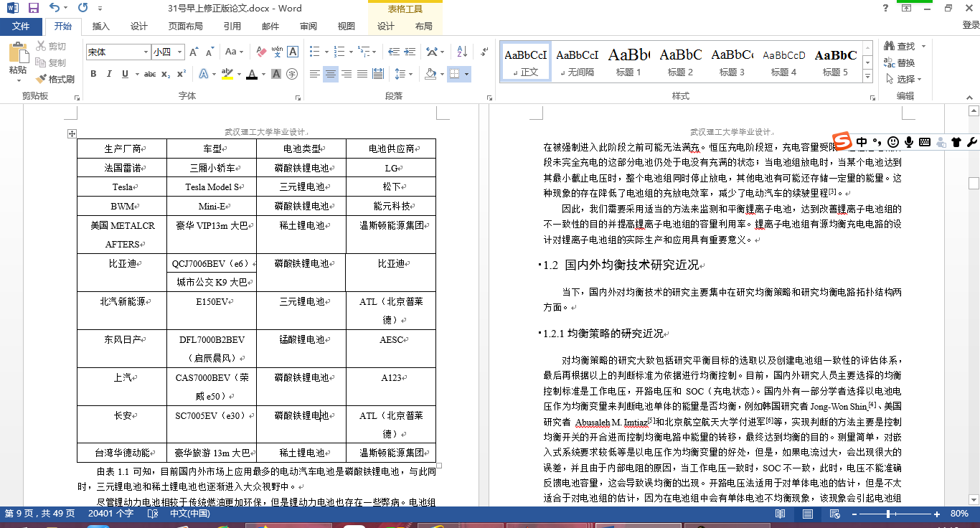980x528 pixels.
Task: Switch to the 审阅 (Review) tab
Action: [x=308, y=27]
